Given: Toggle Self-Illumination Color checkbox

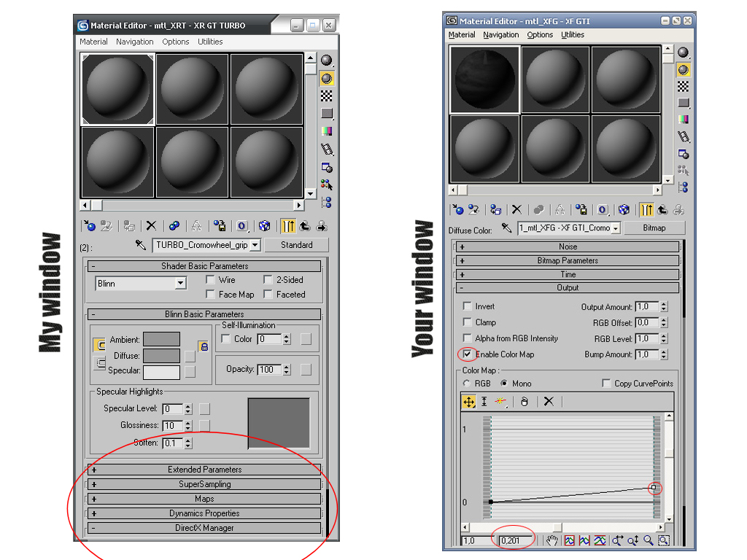Looking at the screenshot, I should coord(226,338).
